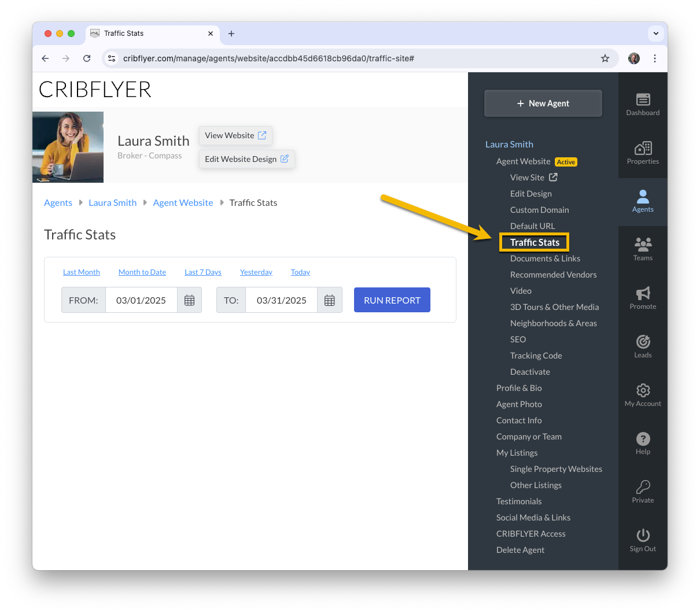Open the Dashboard icon in sidebar
The width and height of the screenshot is (700, 613).
point(643,99)
